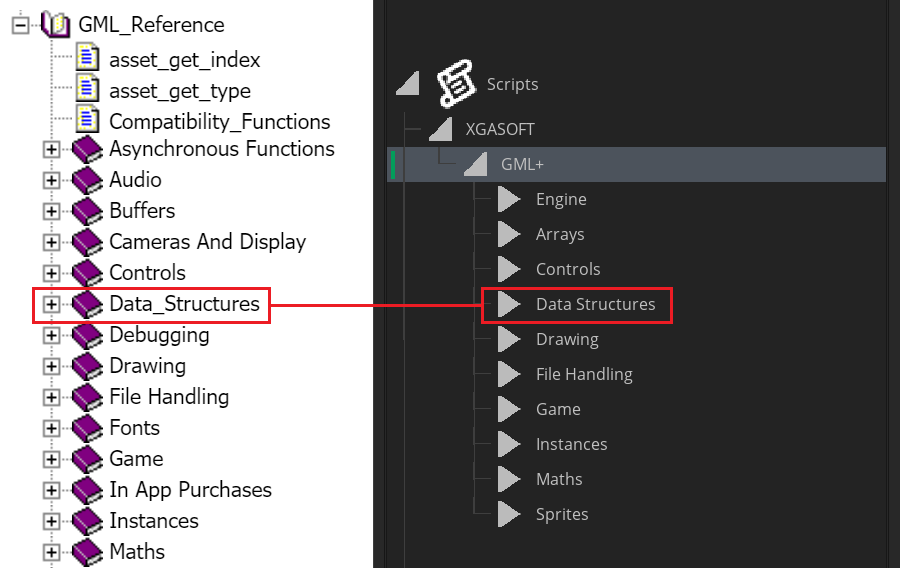This screenshot has height=568, width=900.
Task: Expand the Data Structures folder triangle
Action: pos(509,304)
